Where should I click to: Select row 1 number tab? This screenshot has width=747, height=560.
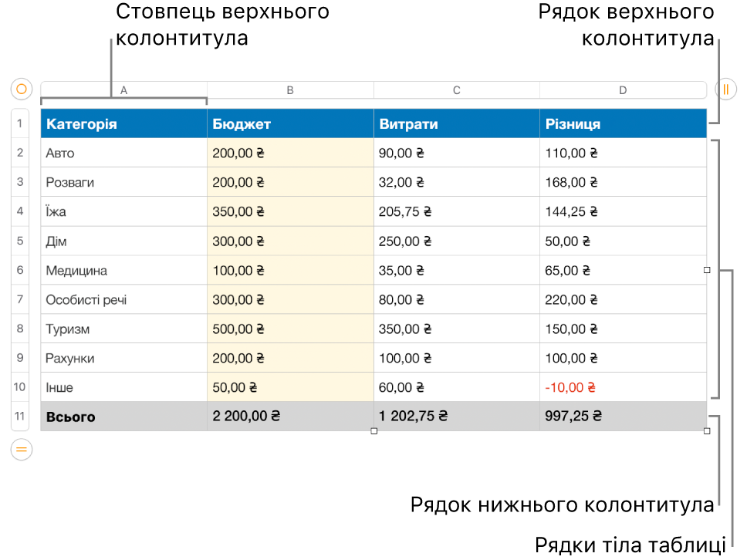click(20, 123)
